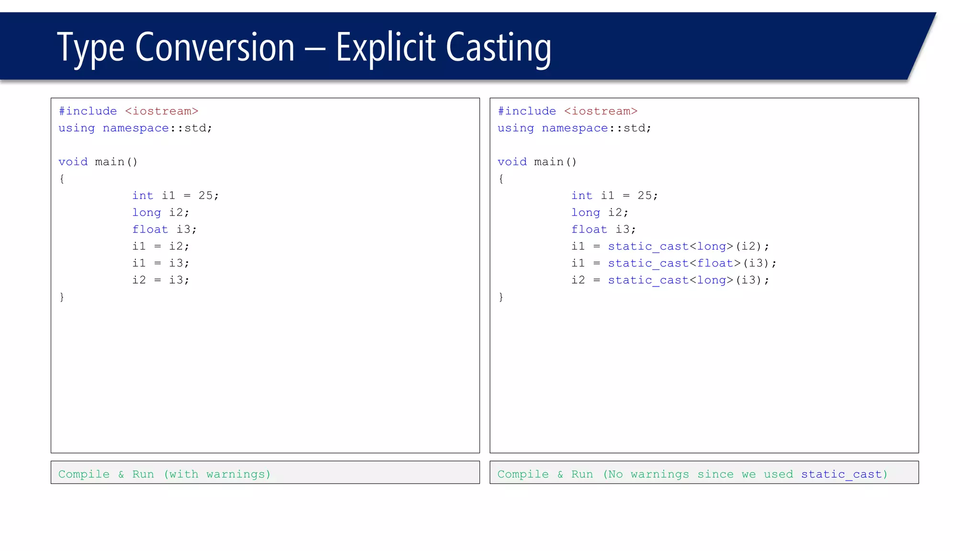Click the 'No warnings since we used' caption text
This screenshot has width=980, height=551.
(701, 474)
